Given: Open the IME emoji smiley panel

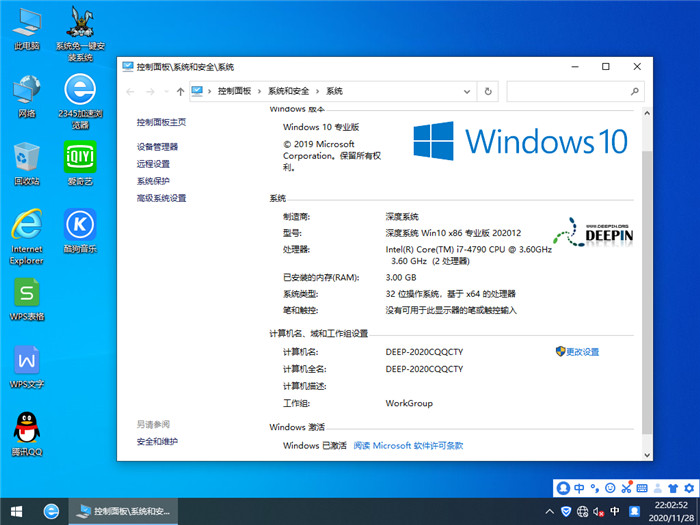Looking at the screenshot, I should tap(610, 488).
